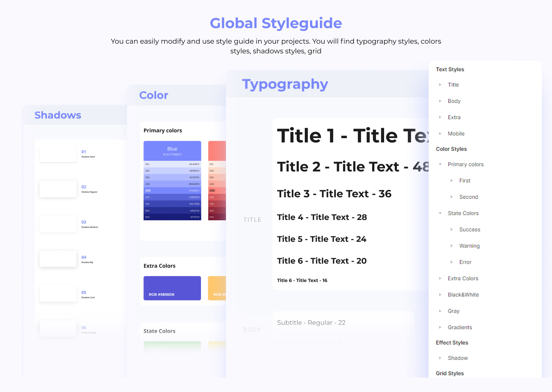Open the Success state color item
This screenshot has height=392, width=552.
469,229
